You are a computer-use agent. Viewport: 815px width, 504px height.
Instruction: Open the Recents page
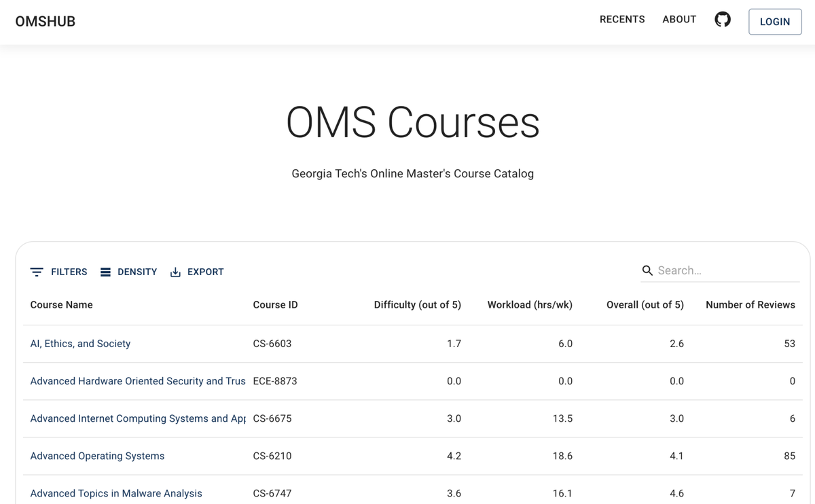tap(621, 20)
